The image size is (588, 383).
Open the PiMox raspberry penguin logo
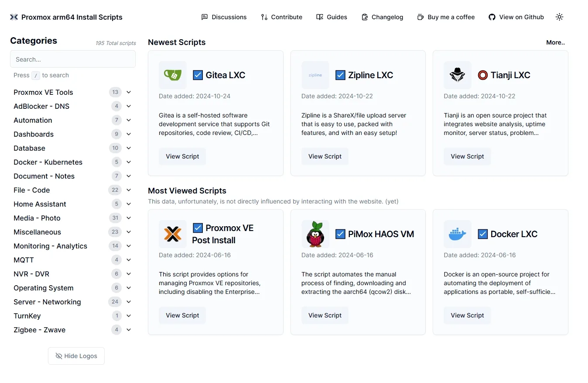[315, 234]
